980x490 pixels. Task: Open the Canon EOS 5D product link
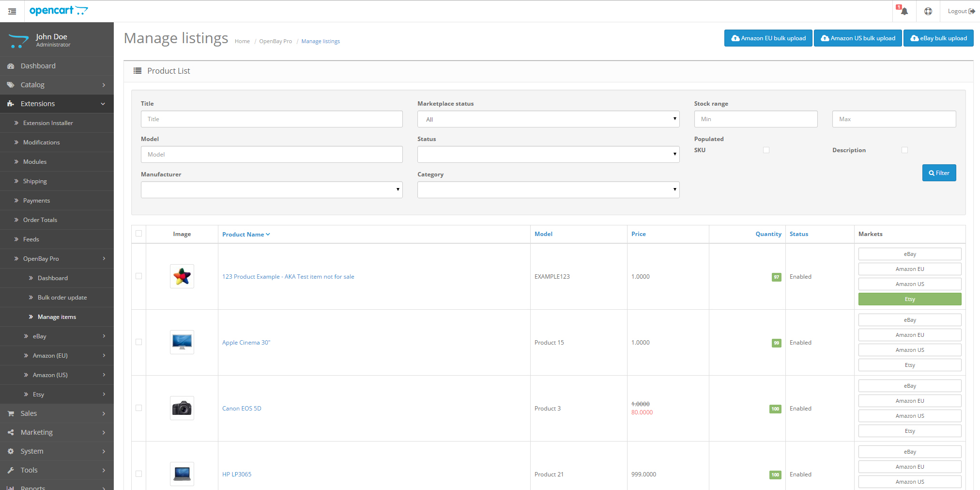[x=242, y=409]
